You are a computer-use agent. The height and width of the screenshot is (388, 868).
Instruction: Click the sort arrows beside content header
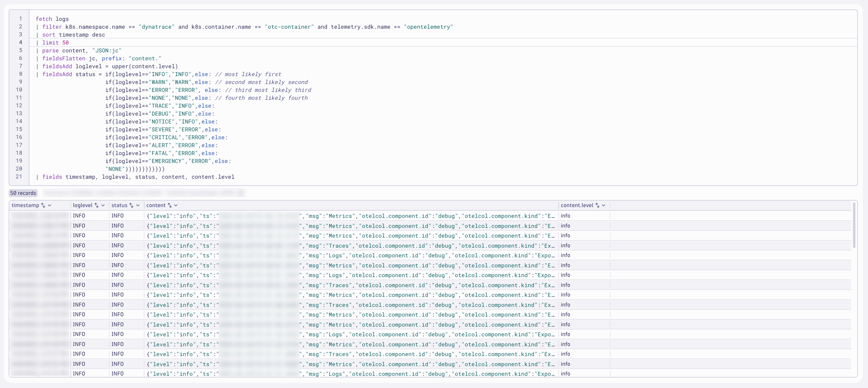pyautogui.click(x=170, y=205)
